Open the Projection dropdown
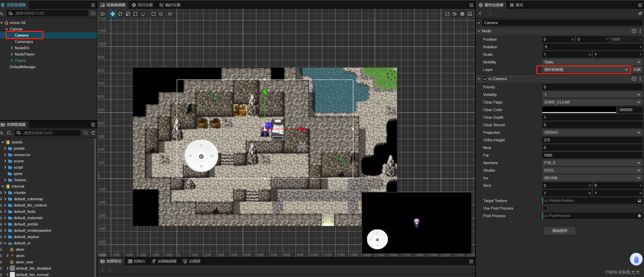Viewport: 644px width, 277px height. 592,133
